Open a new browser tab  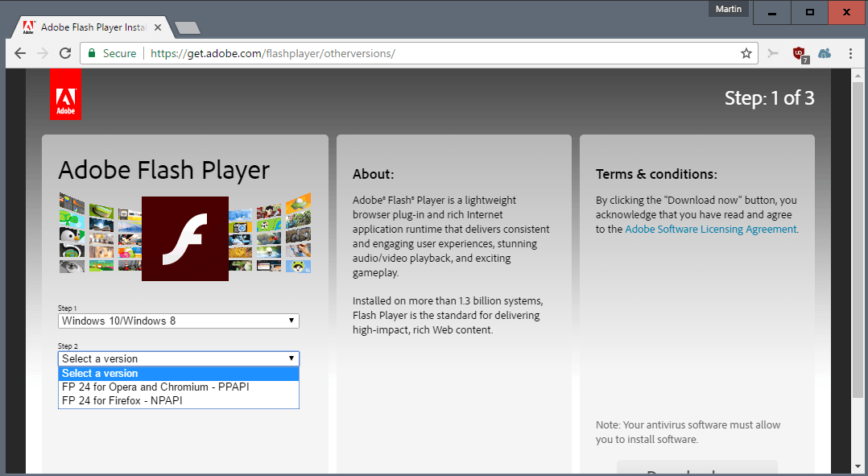pyautogui.click(x=187, y=27)
